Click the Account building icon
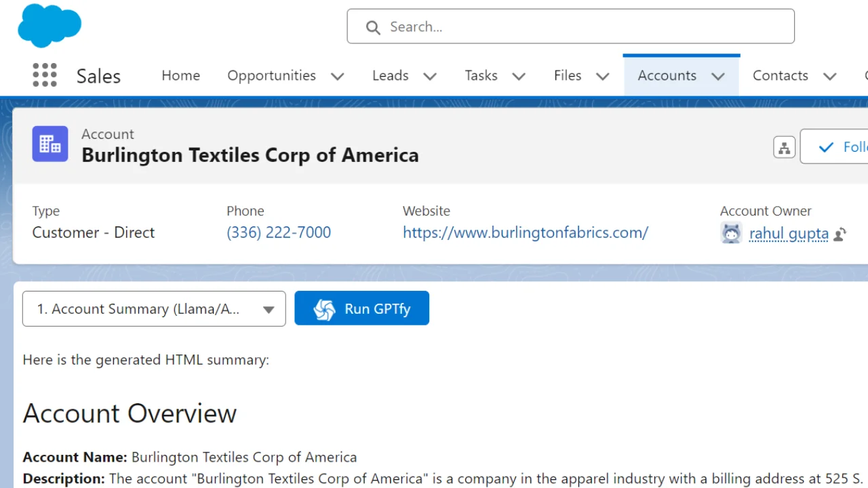 click(50, 144)
